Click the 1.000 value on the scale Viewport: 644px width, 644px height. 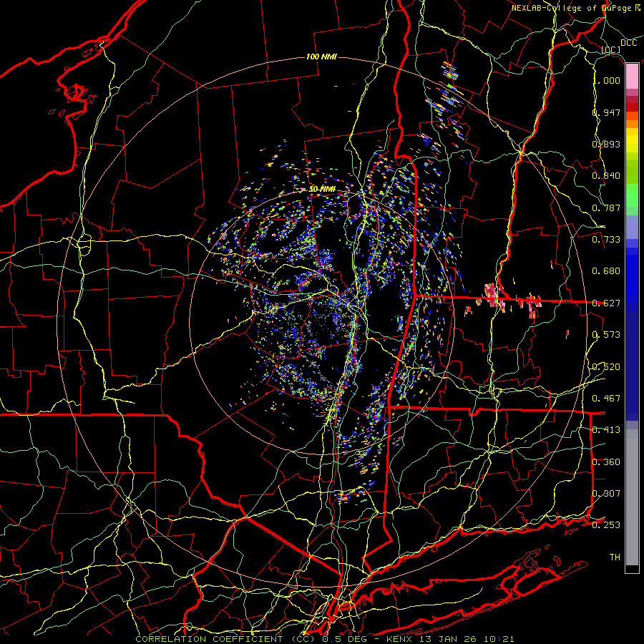coord(606,80)
